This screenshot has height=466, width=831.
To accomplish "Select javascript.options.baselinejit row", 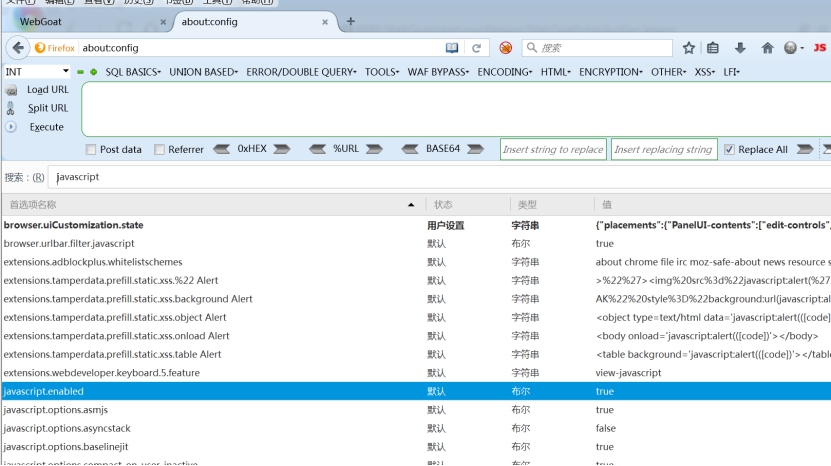I will click(x=417, y=447).
